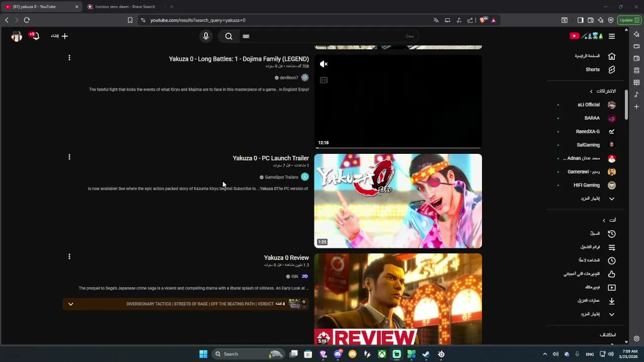Visit devilleon7 channel link
Screen dimensions: 644x362
[289, 78]
